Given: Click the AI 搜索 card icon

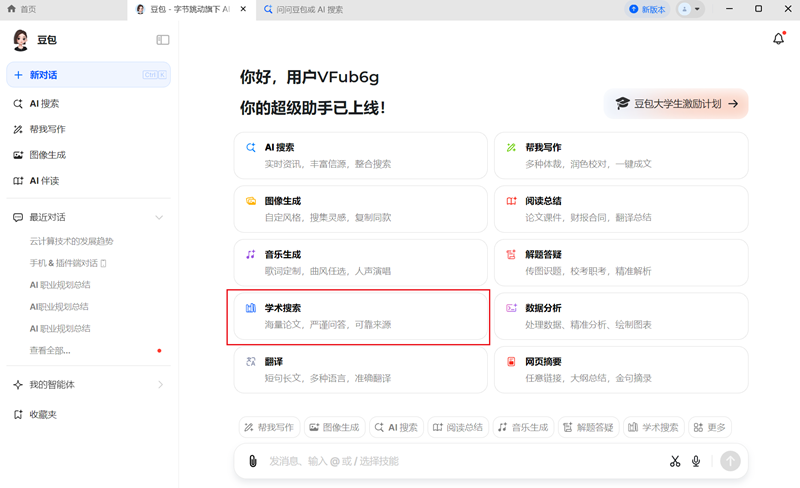Looking at the screenshot, I should (251, 148).
